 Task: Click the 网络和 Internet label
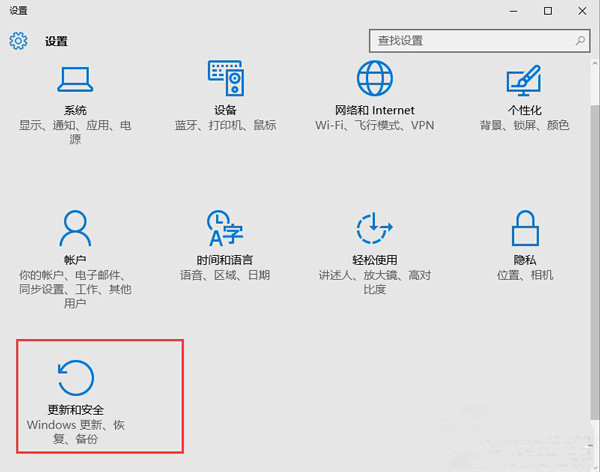(375, 110)
